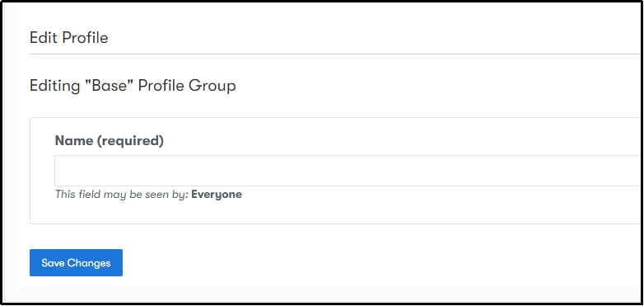Click the Edit Profile heading
This screenshot has height=306, width=644.
69,38
